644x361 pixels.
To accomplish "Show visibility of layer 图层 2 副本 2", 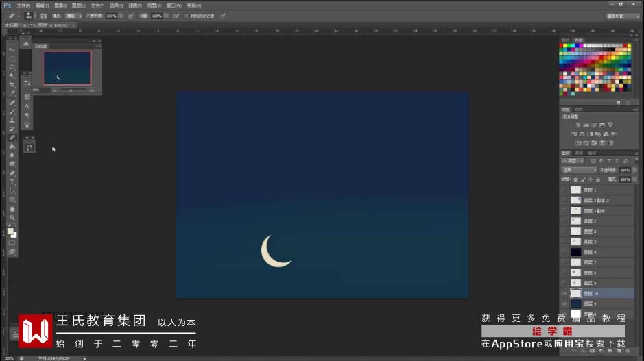I will pos(564,200).
